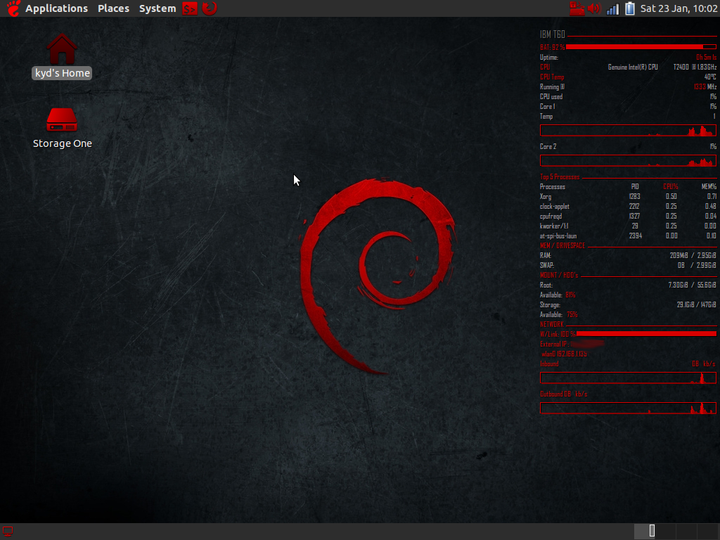Viewport: 720px width, 540px height.
Task: Click the Storage disk usage line
Action: tap(628, 305)
